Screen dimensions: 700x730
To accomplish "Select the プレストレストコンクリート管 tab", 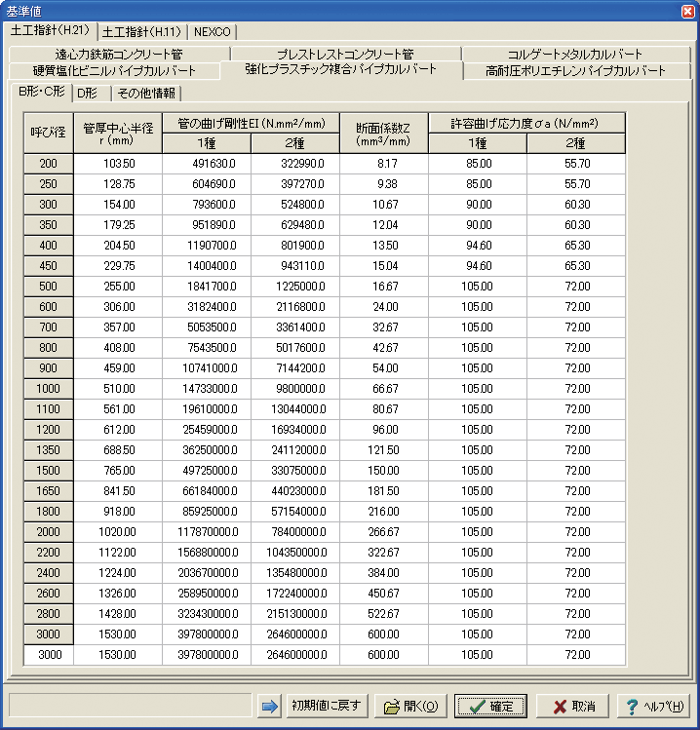I will pos(345,54).
